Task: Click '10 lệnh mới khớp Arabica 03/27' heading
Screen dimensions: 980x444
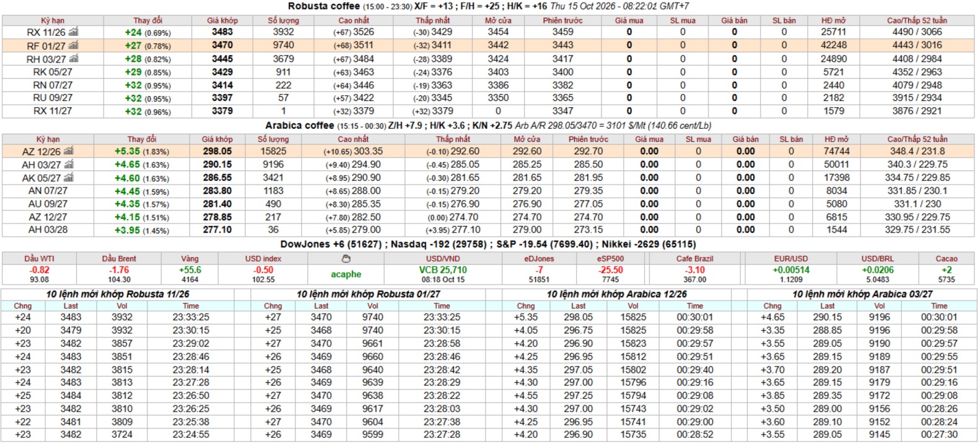Action: pyautogui.click(x=863, y=294)
